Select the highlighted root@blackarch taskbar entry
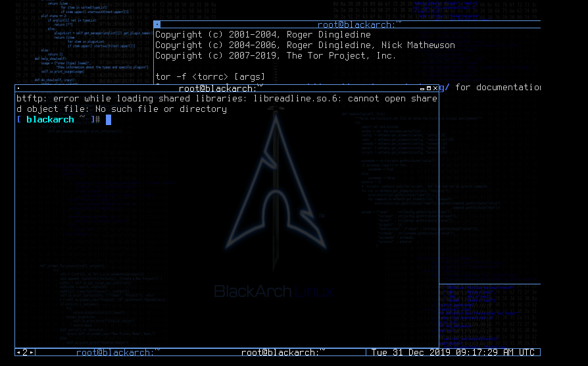This screenshot has height=366, width=588. tap(283, 352)
